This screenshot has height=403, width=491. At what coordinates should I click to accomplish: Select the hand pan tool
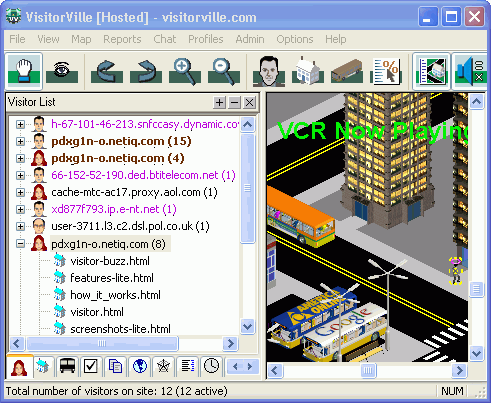[x=24, y=71]
